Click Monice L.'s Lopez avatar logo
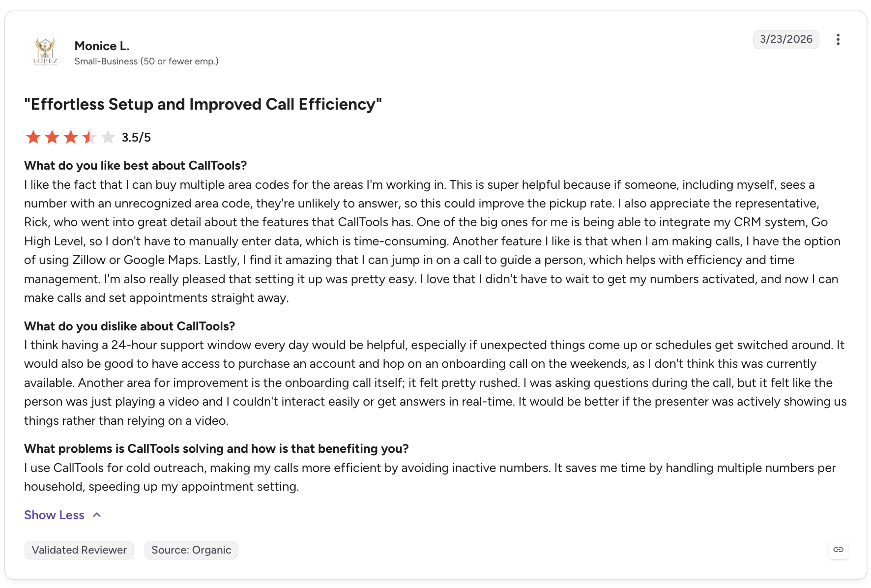Image resolution: width=871 pixels, height=588 pixels. pyautogui.click(x=45, y=52)
